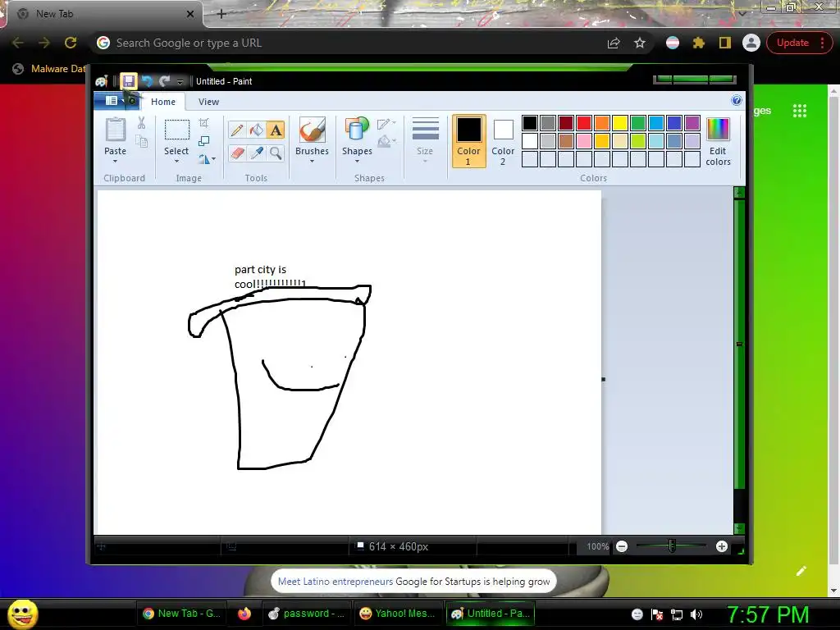840x630 pixels.
Task: Click the Paint zoom slider handle
Action: coord(672,546)
